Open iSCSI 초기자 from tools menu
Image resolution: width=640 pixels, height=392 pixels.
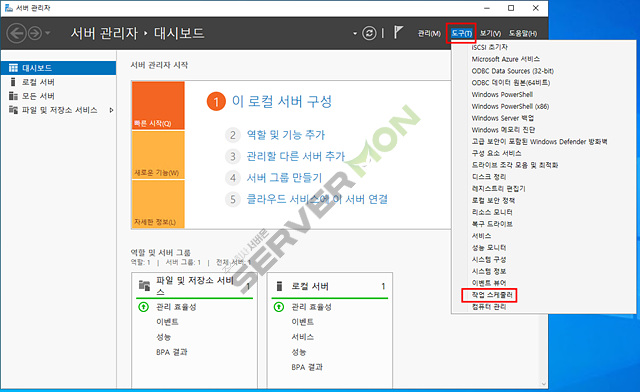click(489, 47)
